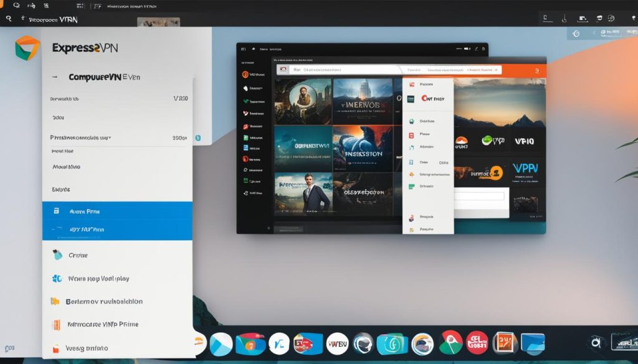Click the white text box in right pane

pos(479,196)
